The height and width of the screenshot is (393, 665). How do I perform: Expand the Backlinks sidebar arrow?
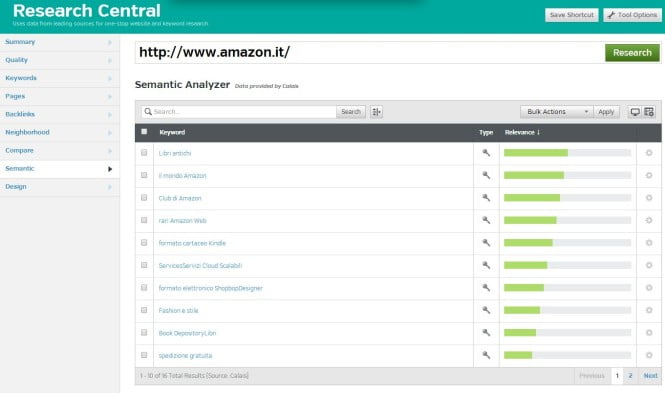coord(109,115)
